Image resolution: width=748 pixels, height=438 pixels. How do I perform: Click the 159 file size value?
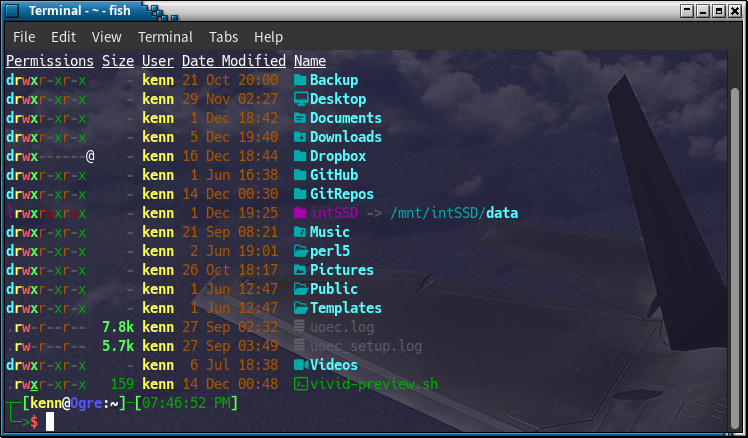122,384
